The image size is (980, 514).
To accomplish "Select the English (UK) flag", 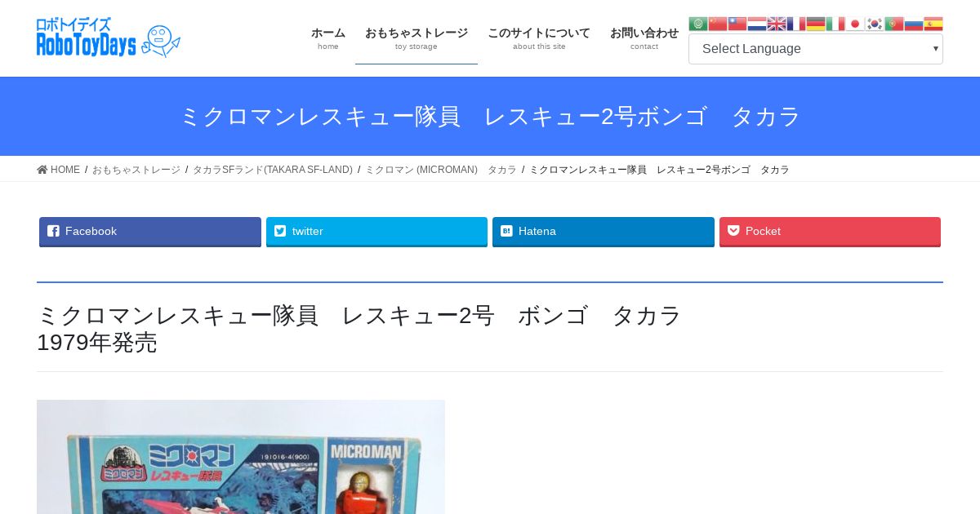I will coord(777,24).
